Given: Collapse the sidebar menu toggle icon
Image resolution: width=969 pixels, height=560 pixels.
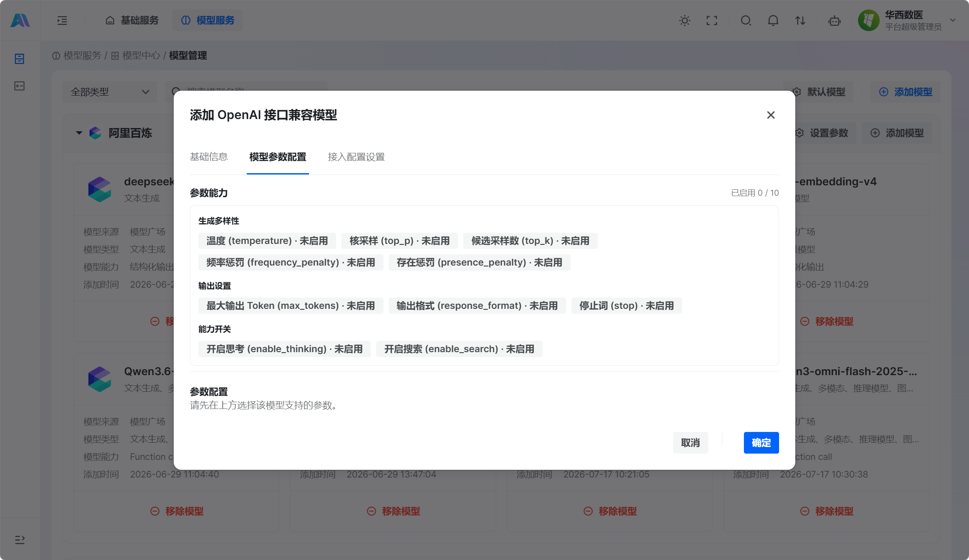Looking at the screenshot, I should [x=62, y=20].
